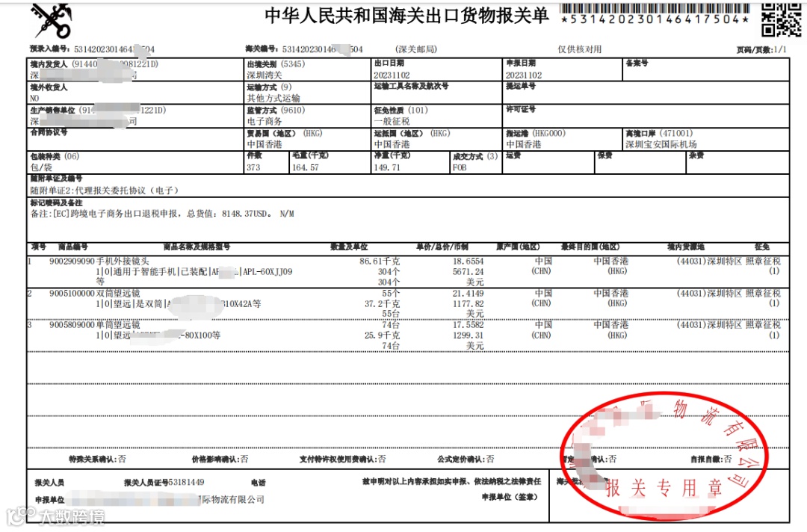Select the line 随附单证2:代理报关委托协议(电子)
The width and height of the screenshot is (807, 532).
coord(105,191)
